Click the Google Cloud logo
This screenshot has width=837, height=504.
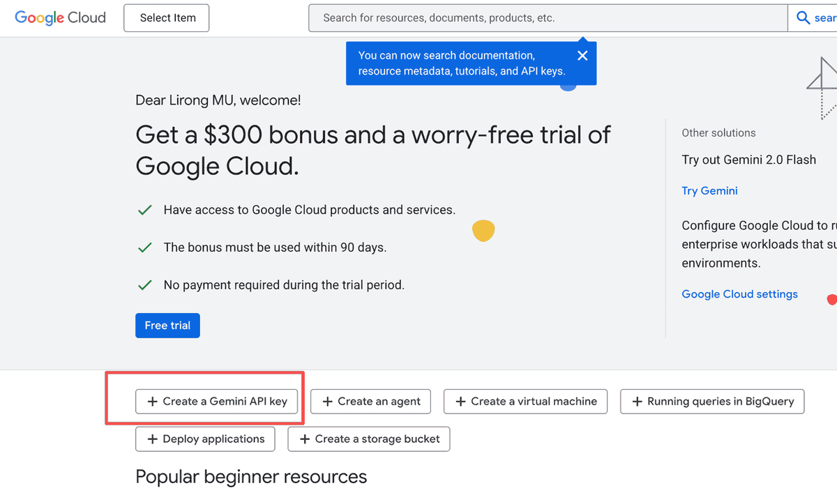click(60, 18)
